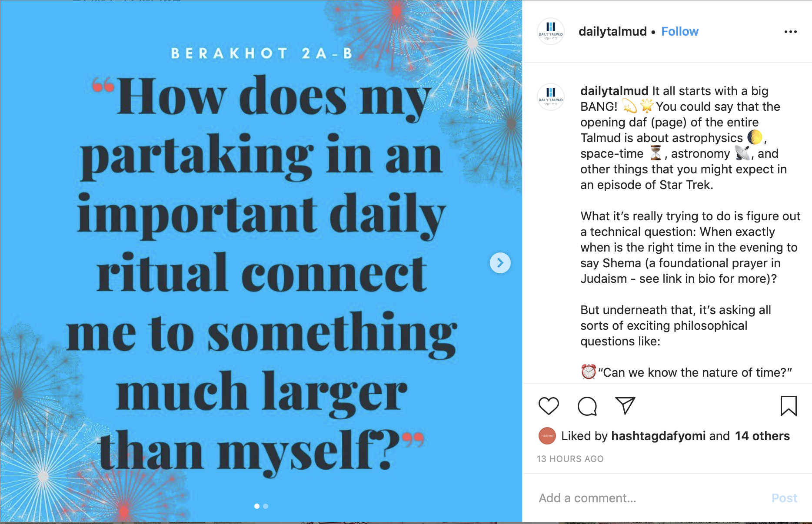Select the second carousel dot indicator
The image size is (812, 524).
tap(266, 506)
